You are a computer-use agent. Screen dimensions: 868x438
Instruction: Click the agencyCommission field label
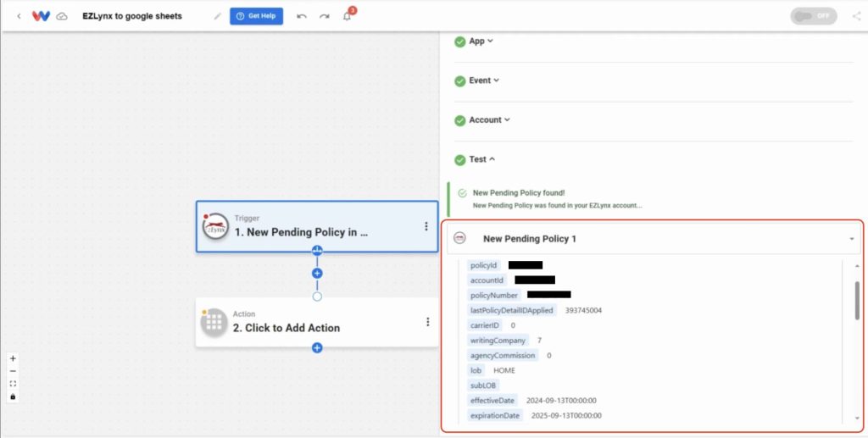click(503, 355)
